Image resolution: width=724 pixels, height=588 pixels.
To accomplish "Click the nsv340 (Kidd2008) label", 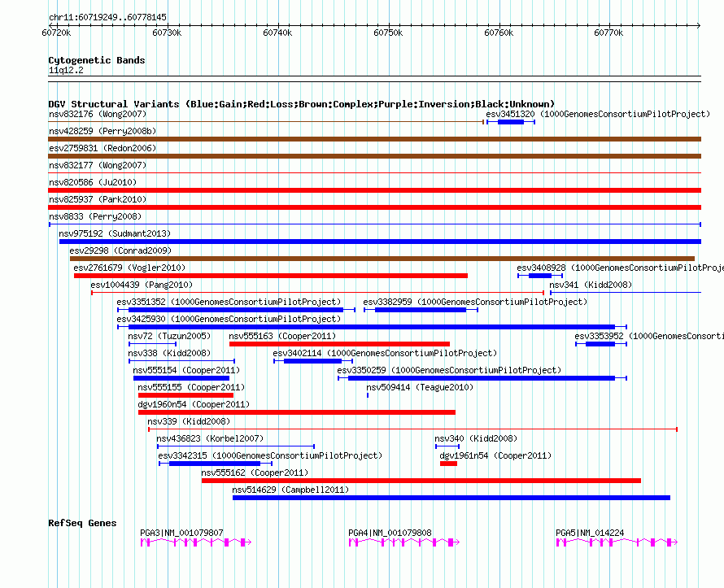I will click(476, 438).
